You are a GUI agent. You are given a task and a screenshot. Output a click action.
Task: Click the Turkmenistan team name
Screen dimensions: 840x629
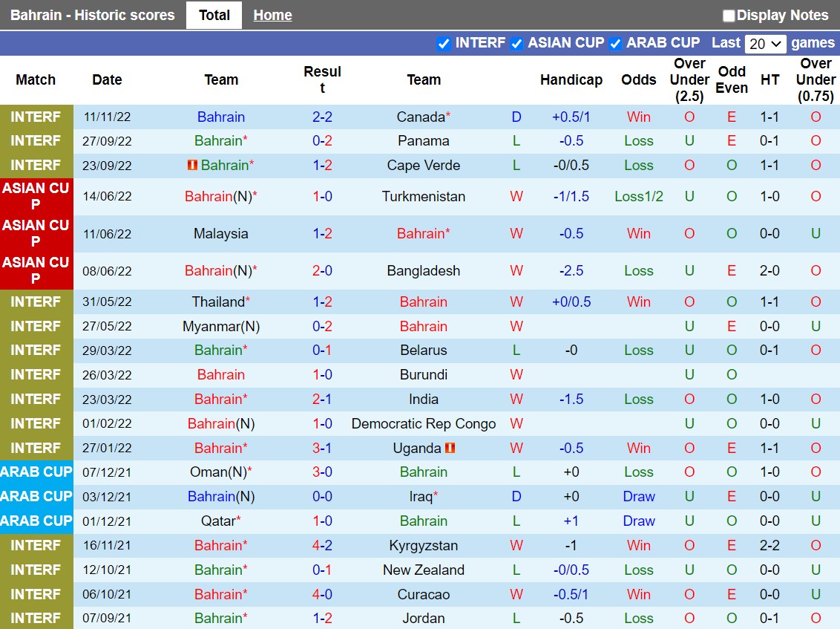click(424, 197)
